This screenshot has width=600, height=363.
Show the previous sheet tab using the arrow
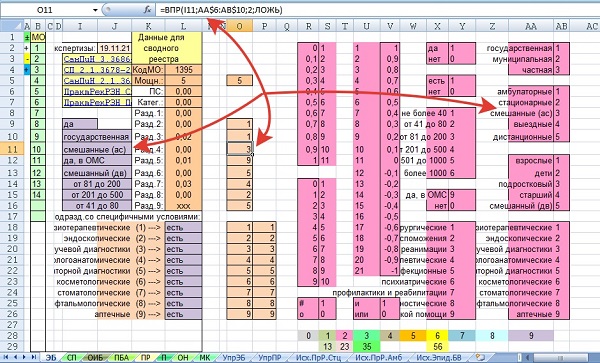tap(15, 357)
